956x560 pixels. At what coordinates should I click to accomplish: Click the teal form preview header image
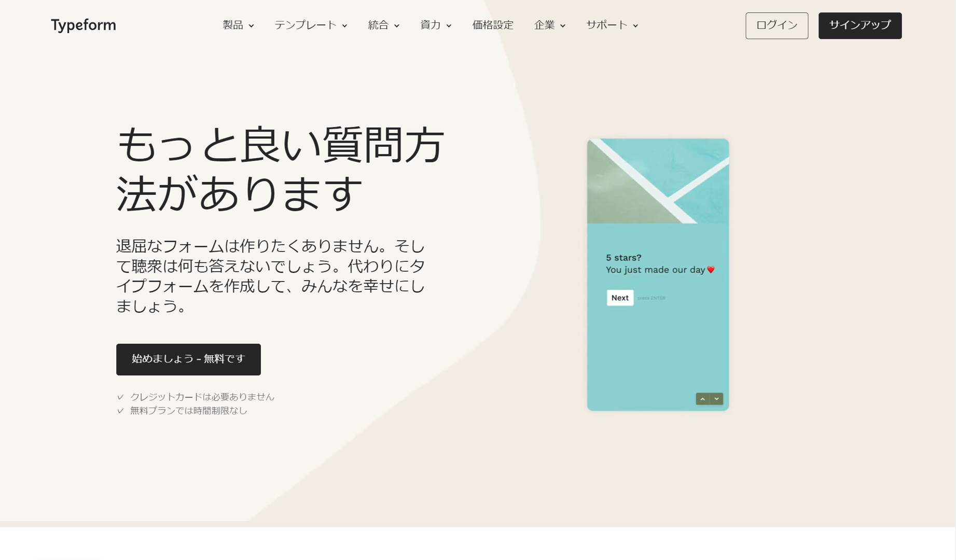658,181
